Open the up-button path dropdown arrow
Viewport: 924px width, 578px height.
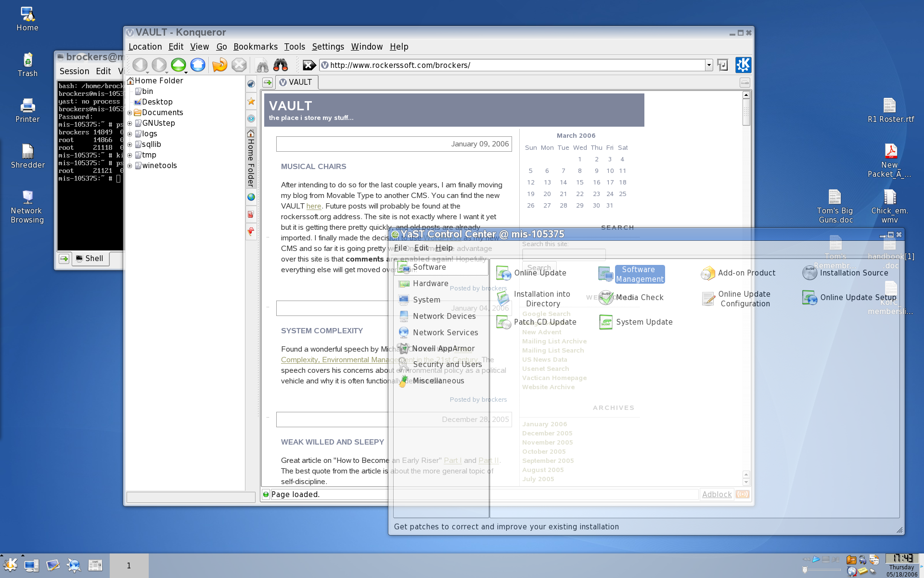click(x=186, y=72)
